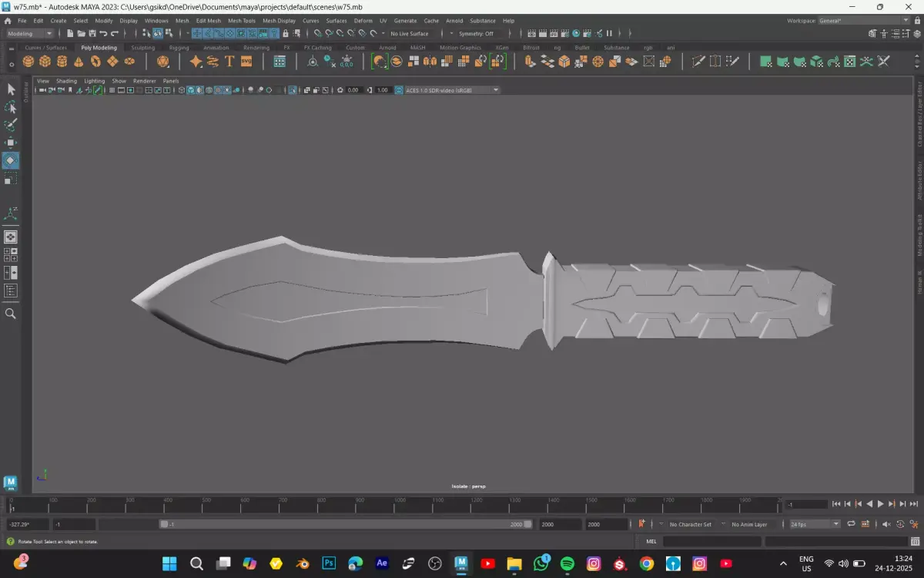Select the Select tool arrow in Tool Box
Screen dimensions: 924x578
click(11, 89)
